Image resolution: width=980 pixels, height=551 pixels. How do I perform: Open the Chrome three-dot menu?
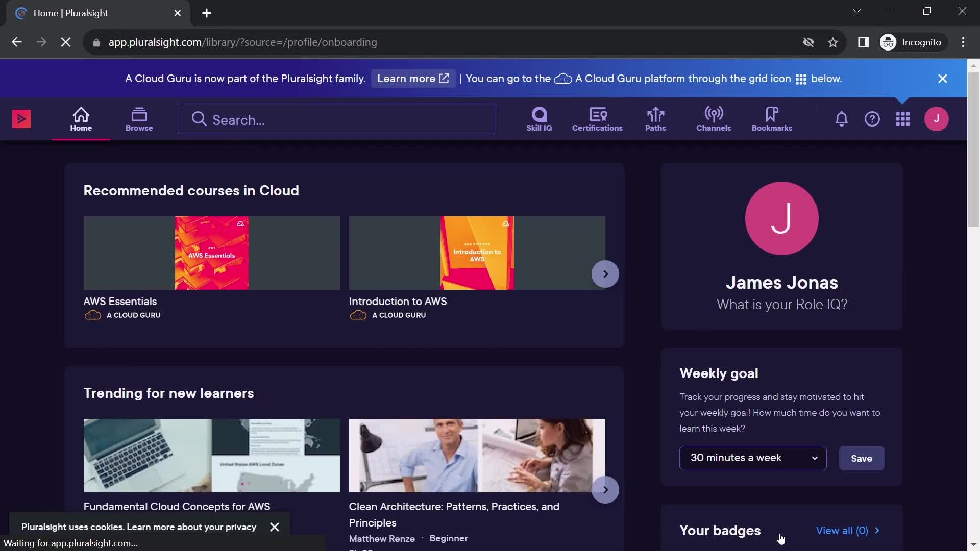pyautogui.click(x=963, y=42)
